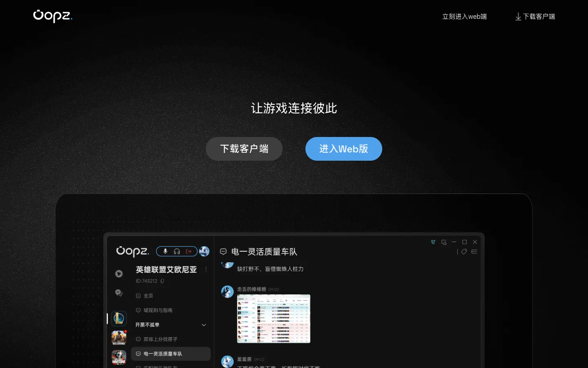Open the chat bubbles icon in sidebar

tap(119, 293)
